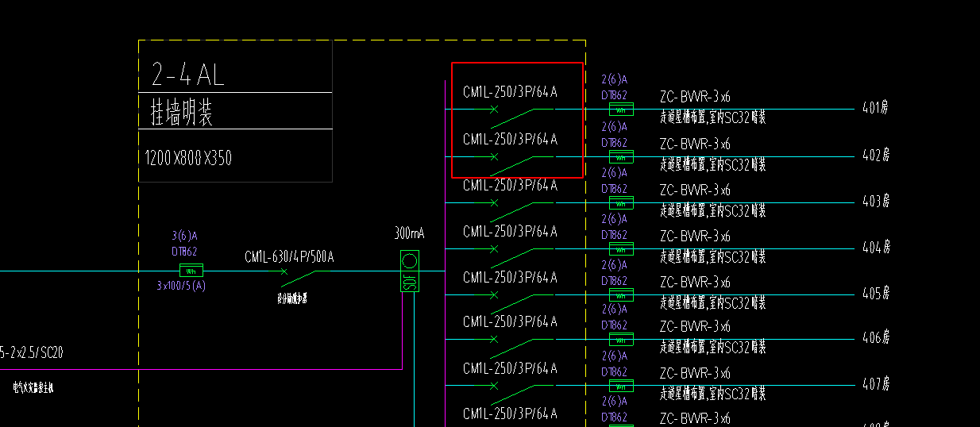Select the breaker switch symbol on 406房 circuit

coord(512,347)
